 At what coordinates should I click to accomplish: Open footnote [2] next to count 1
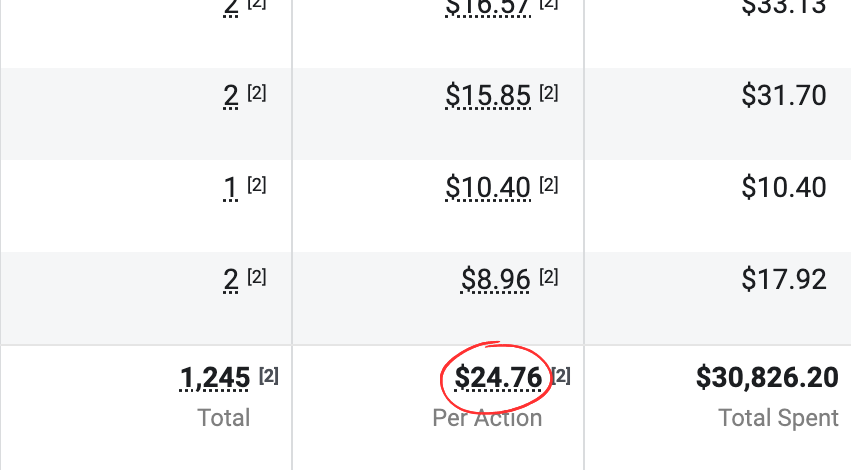point(257,185)
